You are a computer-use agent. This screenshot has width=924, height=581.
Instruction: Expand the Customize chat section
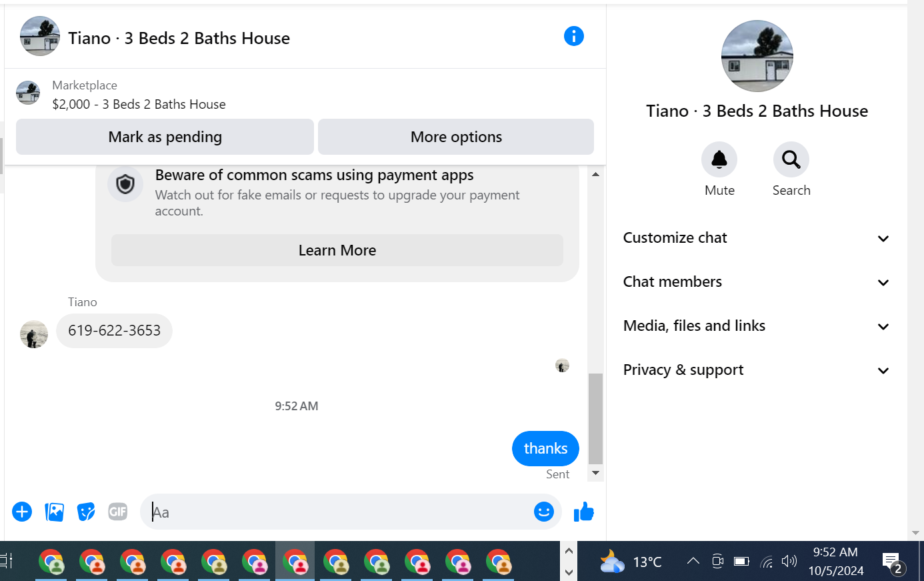point(757,238)
